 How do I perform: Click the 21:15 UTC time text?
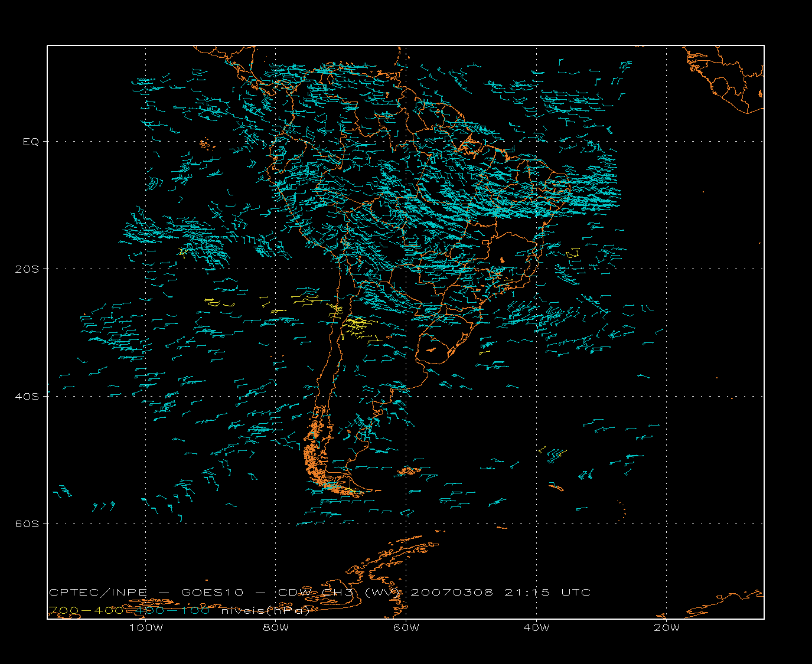click(547, 593)
